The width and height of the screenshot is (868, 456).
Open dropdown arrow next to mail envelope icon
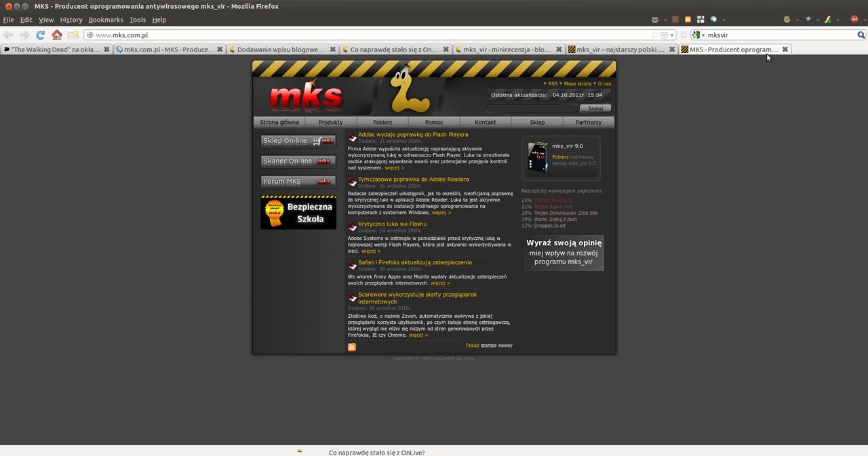coord(665,20)
